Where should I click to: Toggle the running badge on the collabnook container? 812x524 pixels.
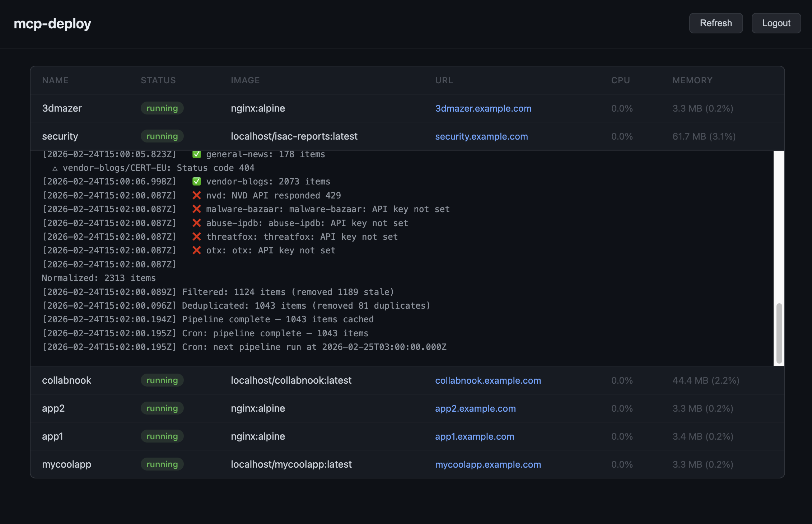(162, 380)
